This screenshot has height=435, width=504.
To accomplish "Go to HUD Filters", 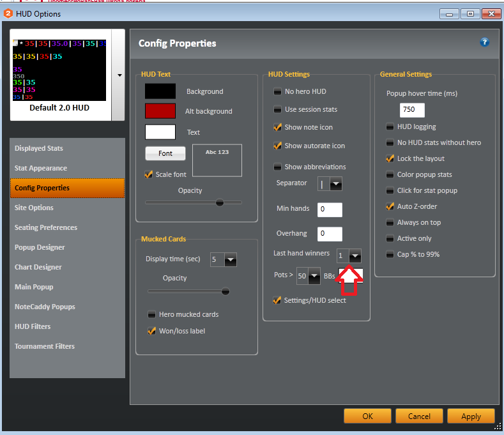I will pos(33,326).
